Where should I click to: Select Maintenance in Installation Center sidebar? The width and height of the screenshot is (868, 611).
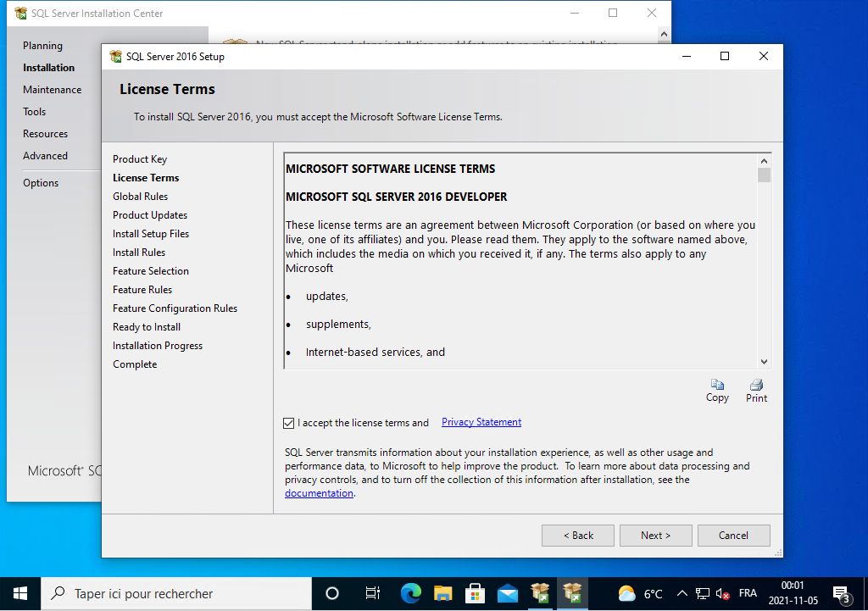[x=53, y=90]
